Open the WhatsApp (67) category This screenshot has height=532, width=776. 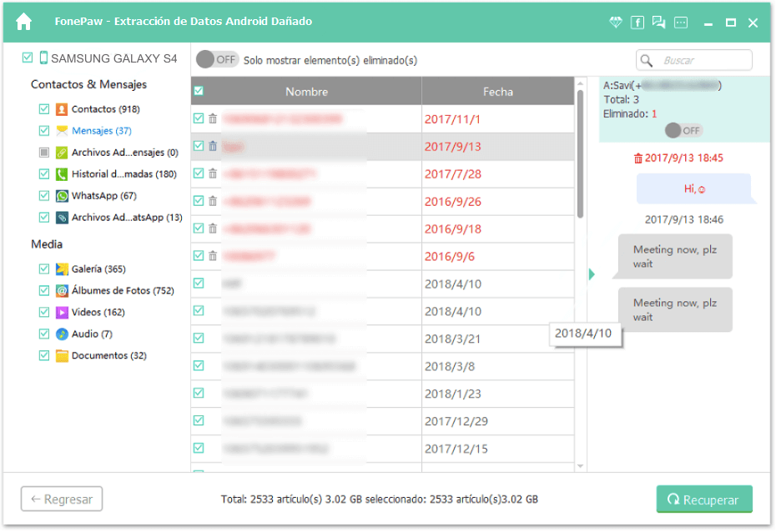click(x=104, y=196)
